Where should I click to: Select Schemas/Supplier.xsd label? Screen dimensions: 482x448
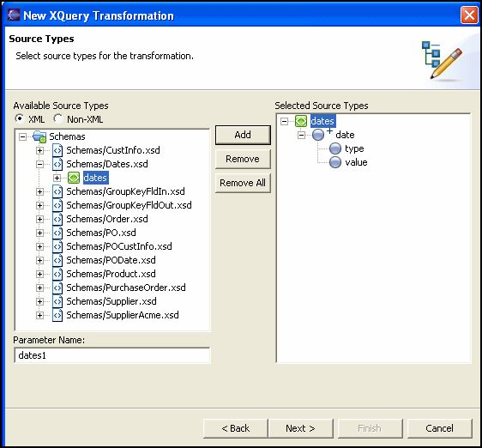[111, 301]
